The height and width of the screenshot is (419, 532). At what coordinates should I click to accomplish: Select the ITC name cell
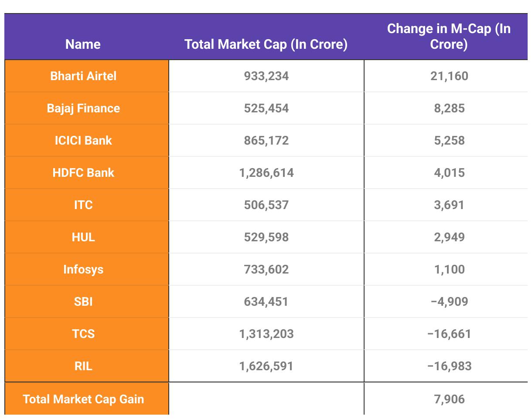coord(83,205)
